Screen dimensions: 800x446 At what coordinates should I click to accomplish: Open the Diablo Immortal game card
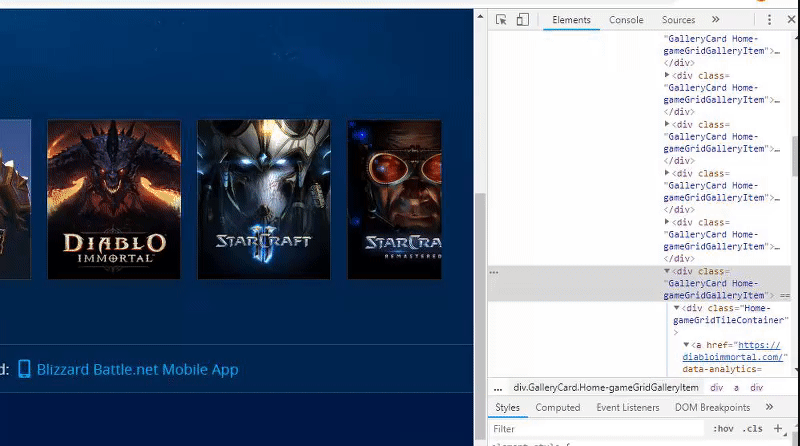click(114, 200)
